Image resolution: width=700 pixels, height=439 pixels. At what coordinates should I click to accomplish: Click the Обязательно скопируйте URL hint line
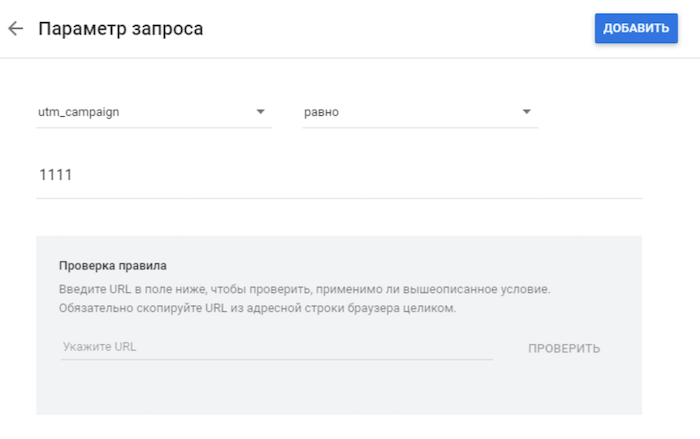pos(258,308)
